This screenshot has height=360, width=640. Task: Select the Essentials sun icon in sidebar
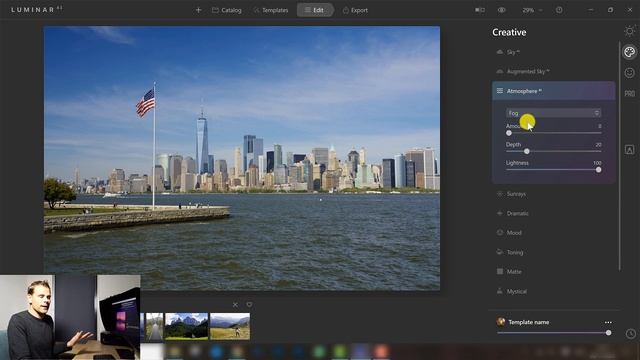[x=629, y=31]
